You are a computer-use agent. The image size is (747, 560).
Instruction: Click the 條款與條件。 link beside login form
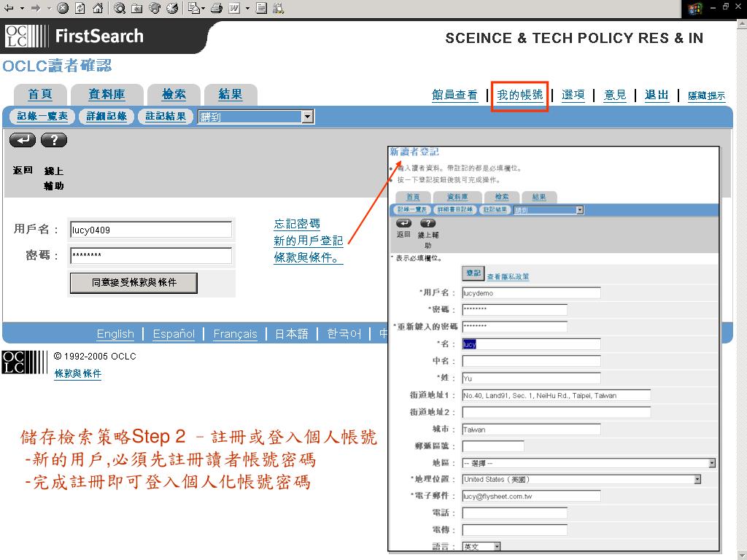pos(309,257)
